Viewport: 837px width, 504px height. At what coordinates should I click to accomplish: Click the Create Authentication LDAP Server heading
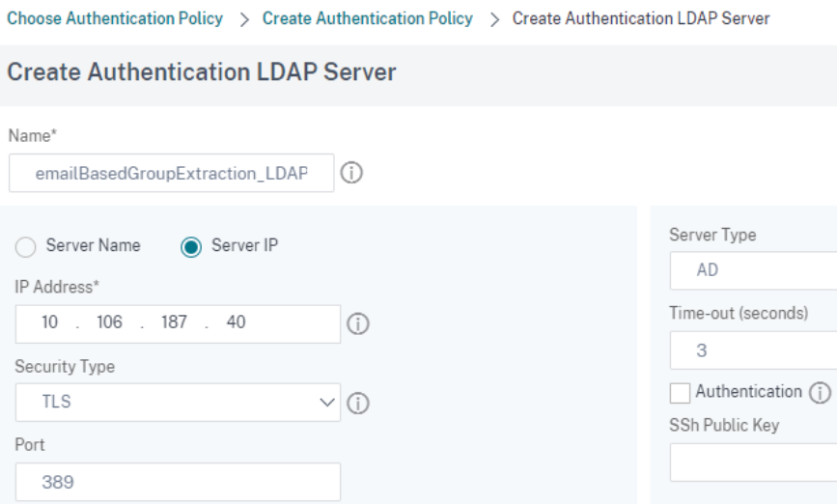point(202,72)
